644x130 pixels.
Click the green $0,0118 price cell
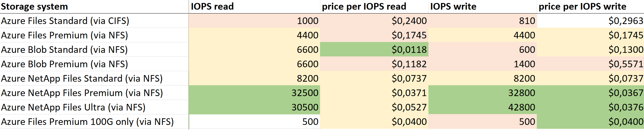point(374,50)
